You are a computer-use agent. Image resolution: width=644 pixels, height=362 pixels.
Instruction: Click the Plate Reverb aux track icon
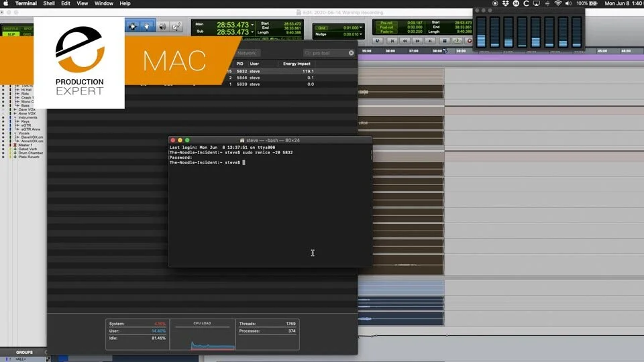point(15,157)
